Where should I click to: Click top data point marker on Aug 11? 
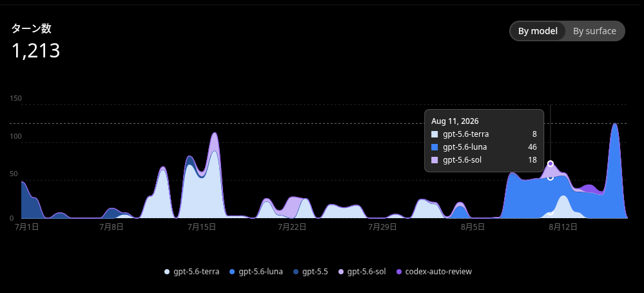click(x=551, y=163)
